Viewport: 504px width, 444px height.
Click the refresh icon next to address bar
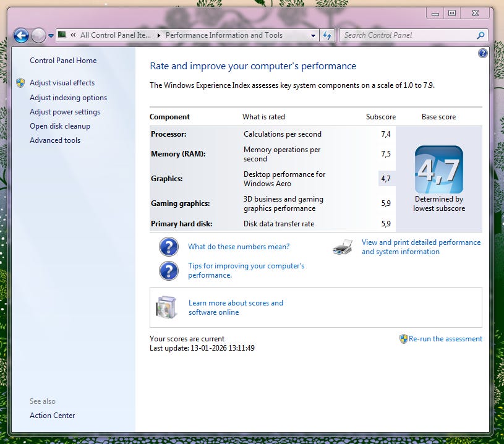[x=328, y=35]
